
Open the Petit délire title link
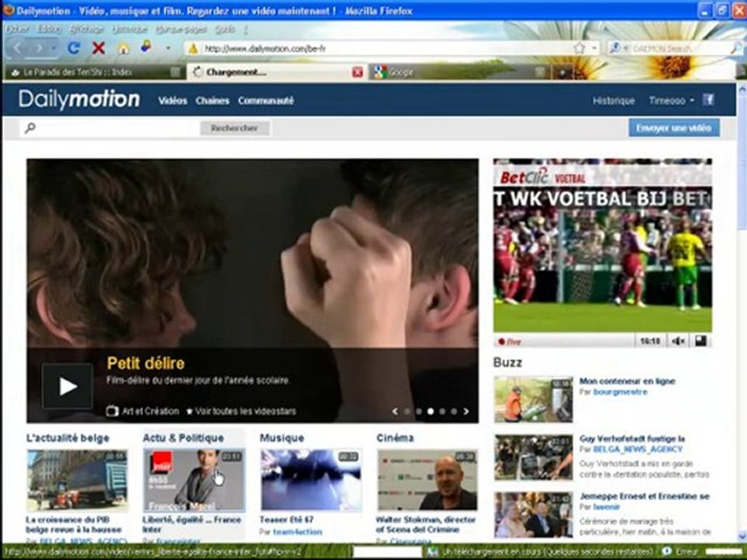pyautogui.click(x=146, y=363)
